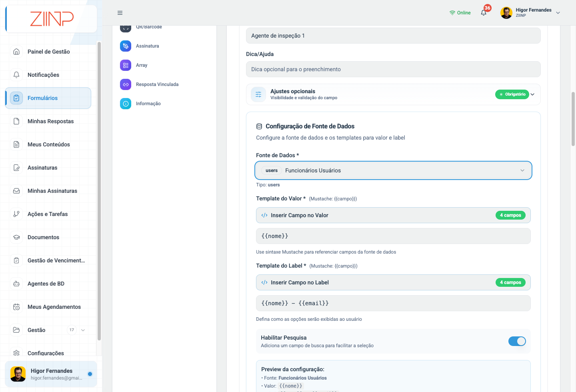Click the Ajustes opcionais sliders icon
The image size is (576, 392).
(258, 94)
